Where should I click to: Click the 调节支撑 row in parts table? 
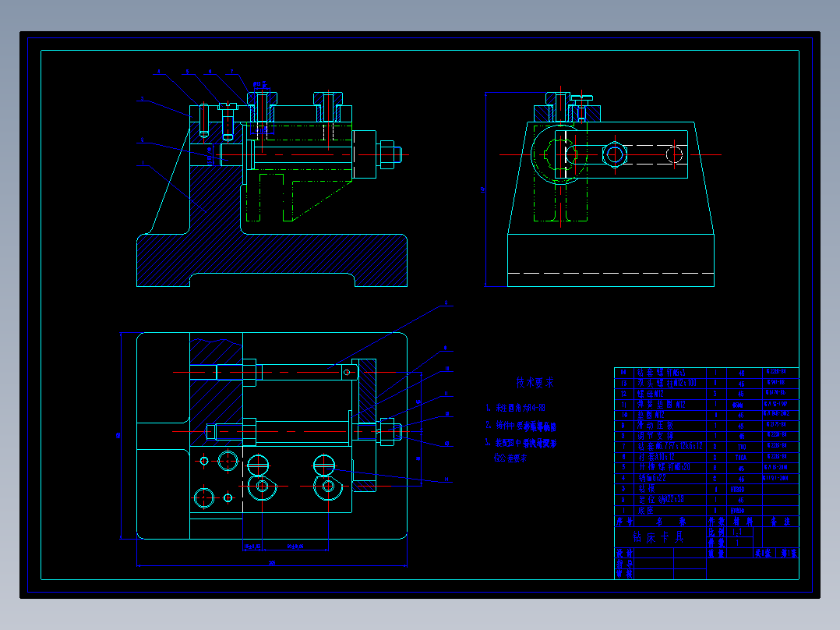[x=706, y=436]
